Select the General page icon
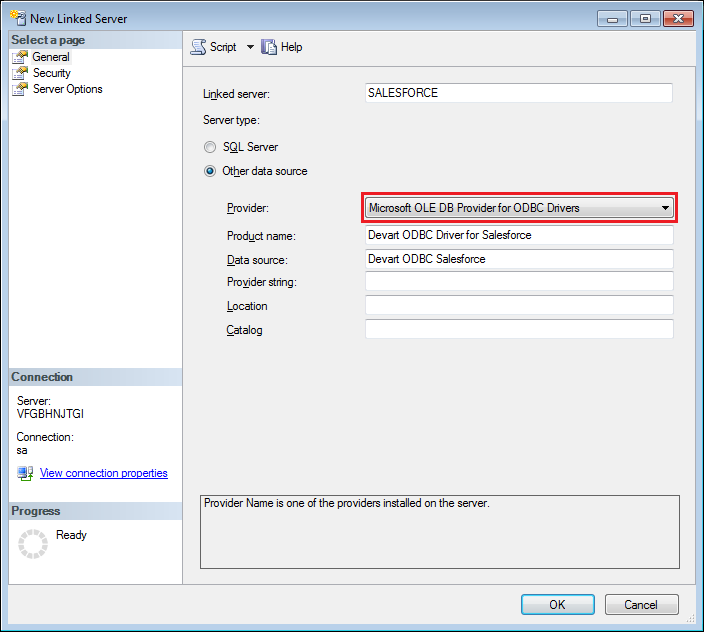The width and height of the screenshot is (704, 632). 20,57
